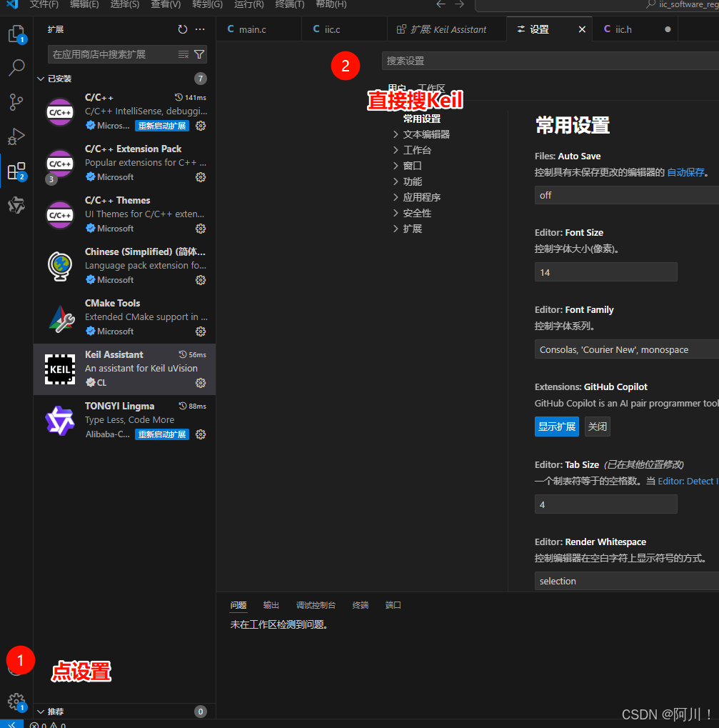Switch to 端口 panel tab
719x728 pixels.
coord(393,605)
